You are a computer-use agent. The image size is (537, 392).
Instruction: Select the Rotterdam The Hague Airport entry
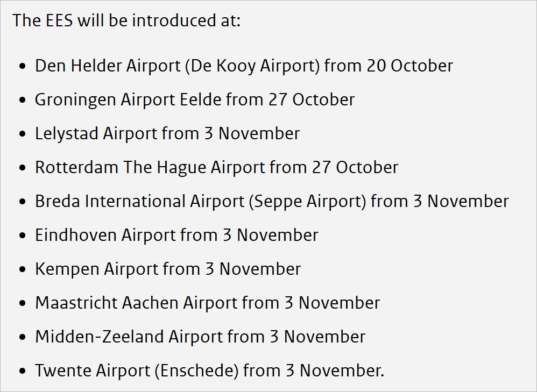pyautogui.click(x=216, y=168)
